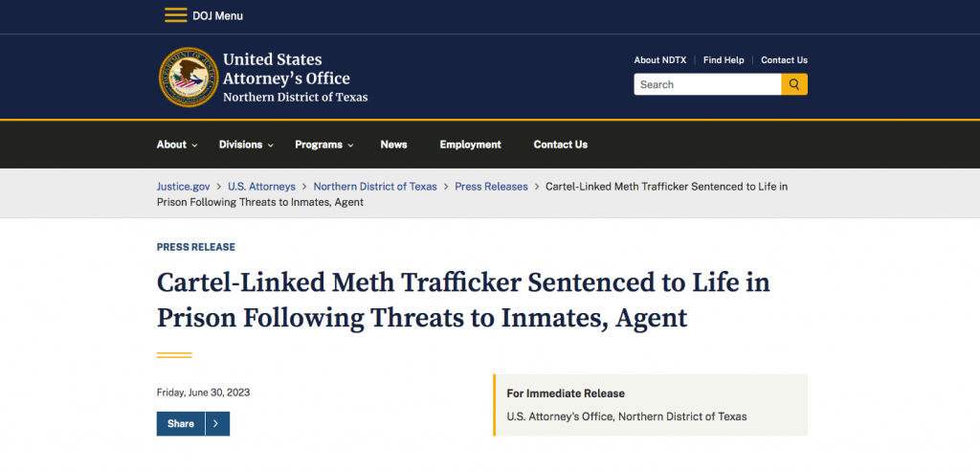
Task: Open the DOJ Menu hamburger icon
Action: tap(176, 15)
